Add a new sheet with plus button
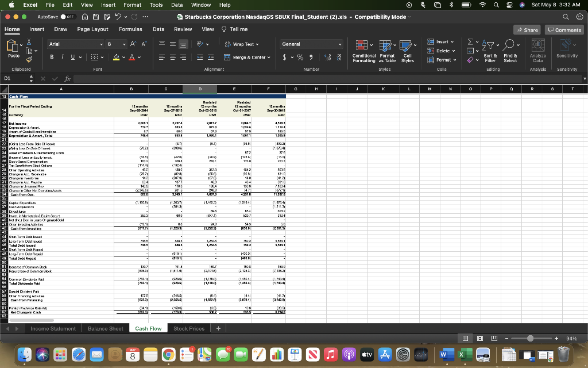 (x=218, y=328)
